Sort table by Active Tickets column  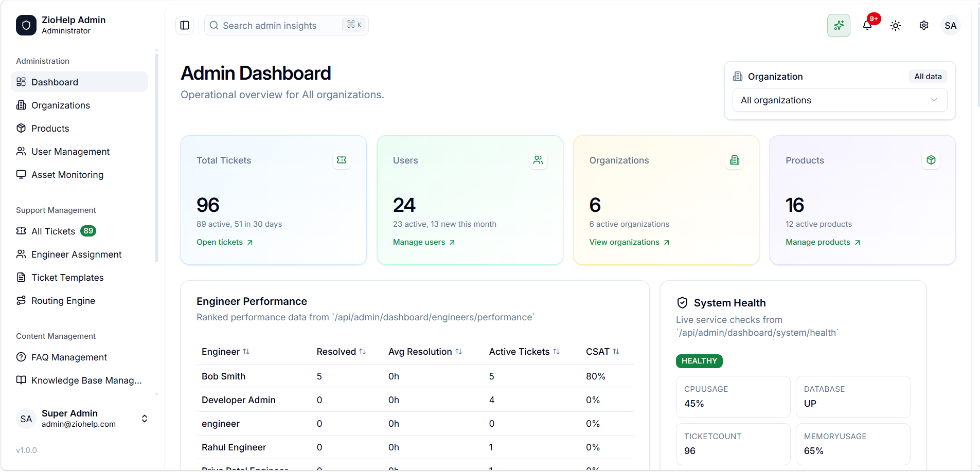pos(524,352)
